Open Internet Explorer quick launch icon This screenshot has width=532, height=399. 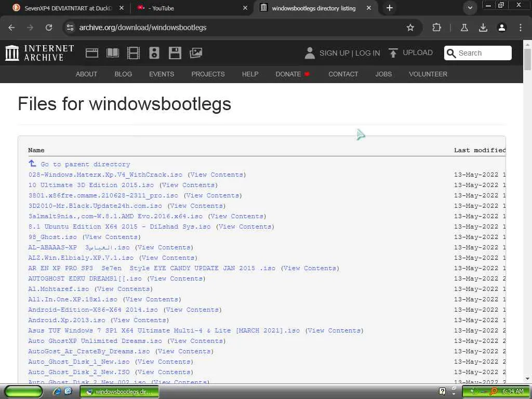tap(57, 392)
